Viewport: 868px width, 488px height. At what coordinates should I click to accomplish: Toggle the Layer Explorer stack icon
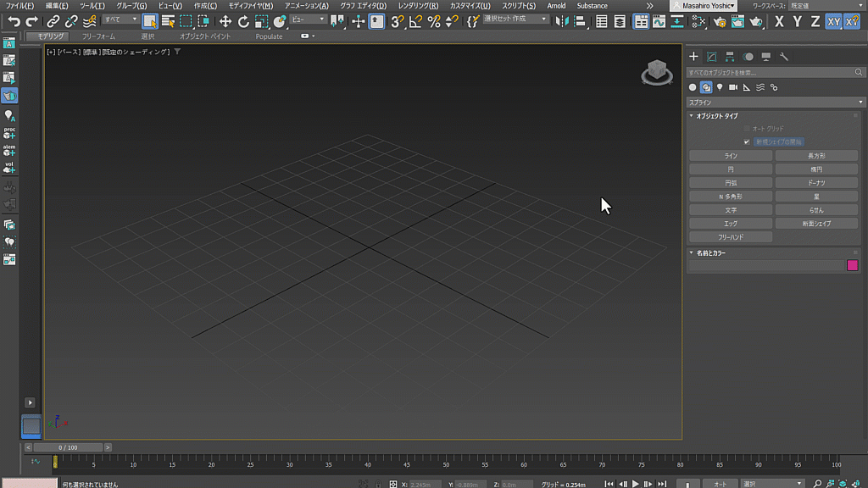[620, 21]
